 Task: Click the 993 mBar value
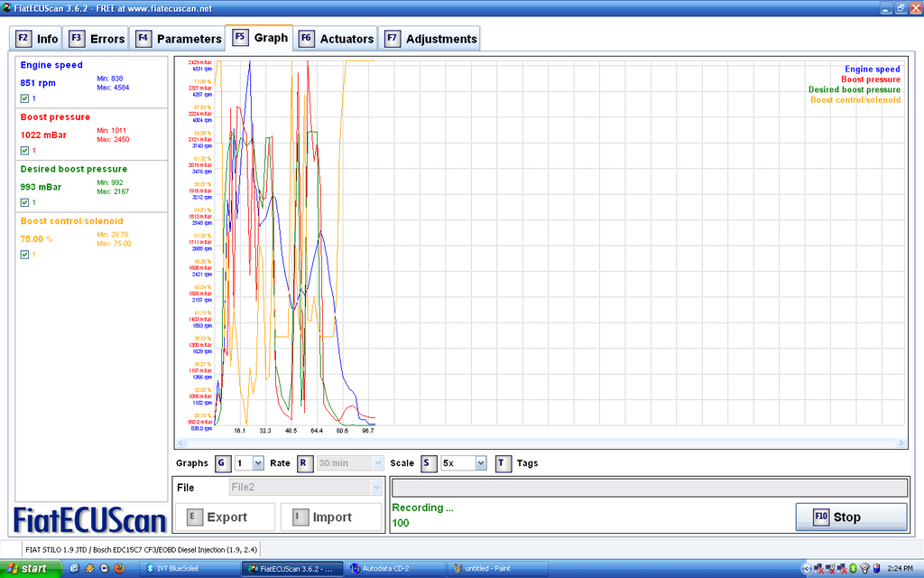tap(41, 187)
